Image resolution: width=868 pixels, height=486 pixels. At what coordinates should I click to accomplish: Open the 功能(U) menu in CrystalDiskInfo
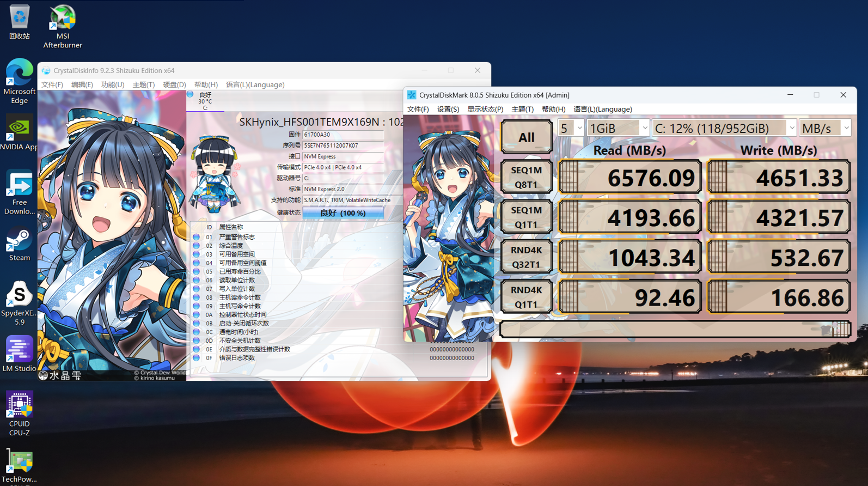112,84
